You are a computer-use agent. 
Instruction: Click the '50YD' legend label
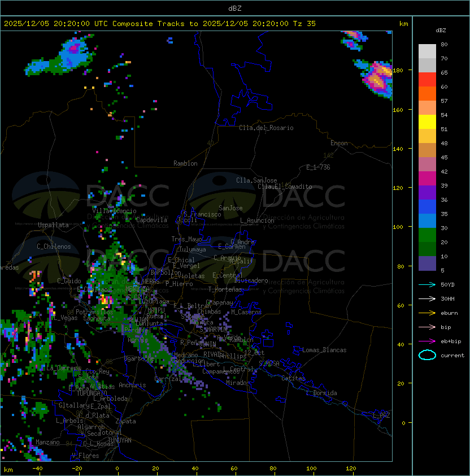click(x=447, y=285)
